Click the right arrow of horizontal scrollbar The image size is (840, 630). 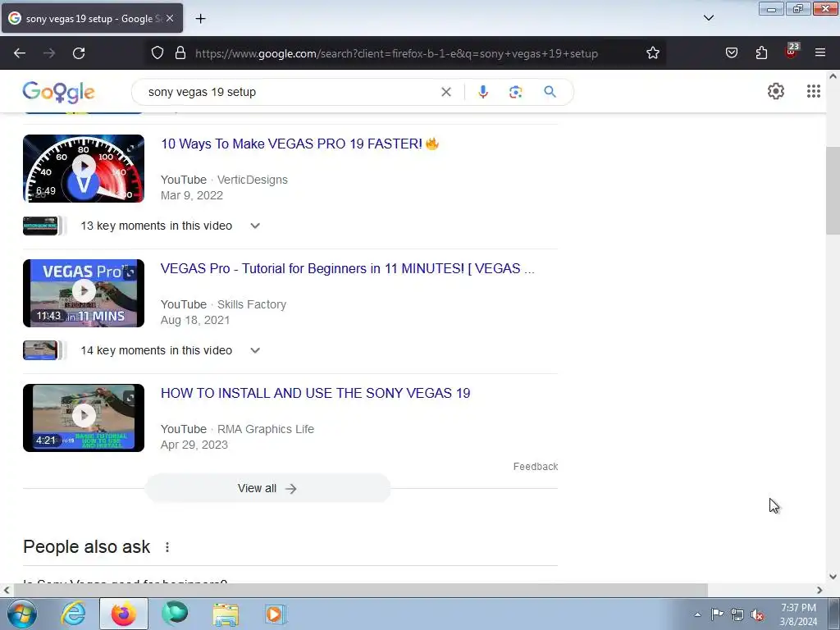pyautogui.click(x=819, y=591)
